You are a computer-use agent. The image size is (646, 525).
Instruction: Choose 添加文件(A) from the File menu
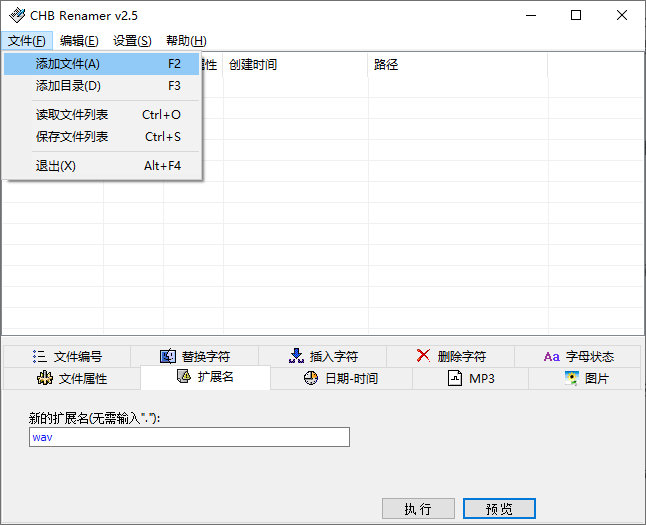(102, 64)
